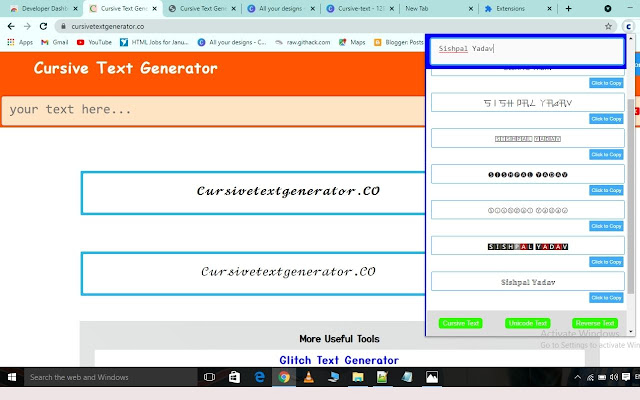Click the Cursive Text extension icon in toolbar
640x400 pixels.
[629, 26]
